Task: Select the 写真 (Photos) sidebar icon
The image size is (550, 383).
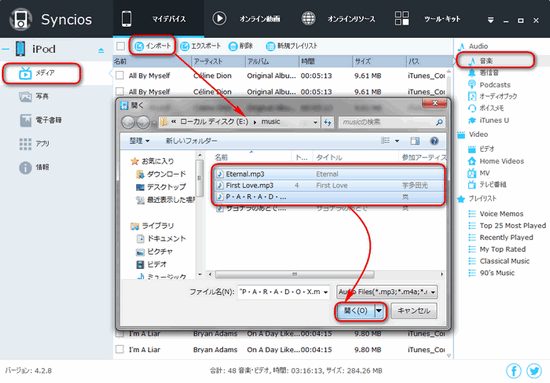Action: [x=25, y=96]
